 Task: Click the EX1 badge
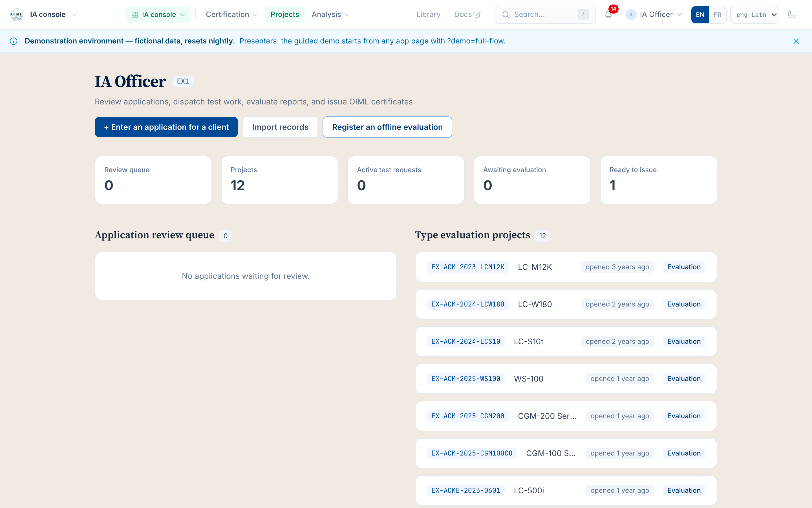click(x=183, y=81)
